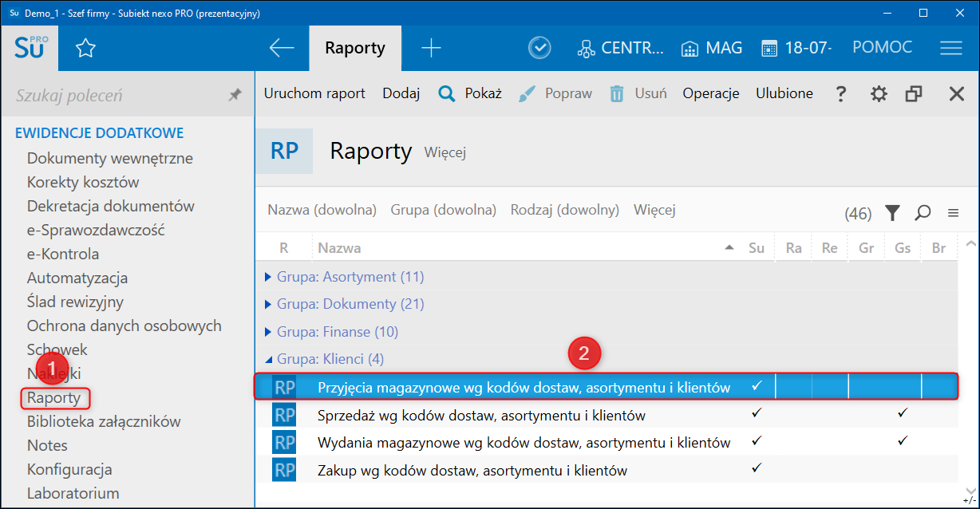Screen dimensions: 980x509
Task: Click the RP icon of Sprzedaż report
Action: 284,416
